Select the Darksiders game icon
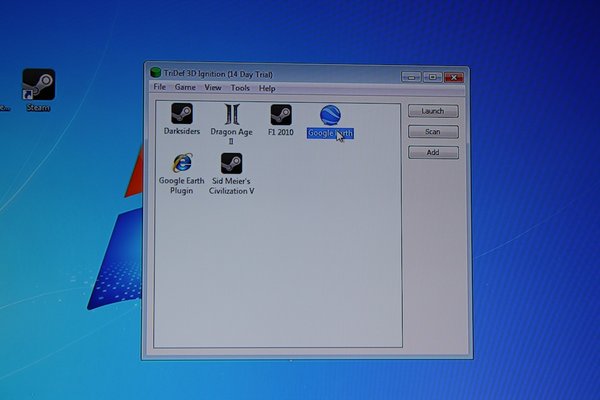 tap(182, 113)
